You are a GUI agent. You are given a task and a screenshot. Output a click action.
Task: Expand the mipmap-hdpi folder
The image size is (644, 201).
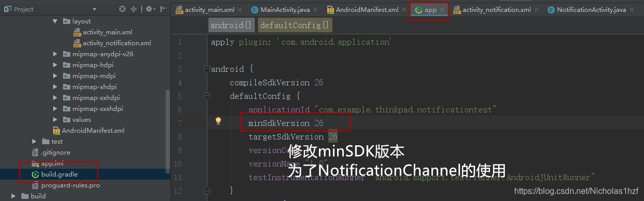(55, 65)
